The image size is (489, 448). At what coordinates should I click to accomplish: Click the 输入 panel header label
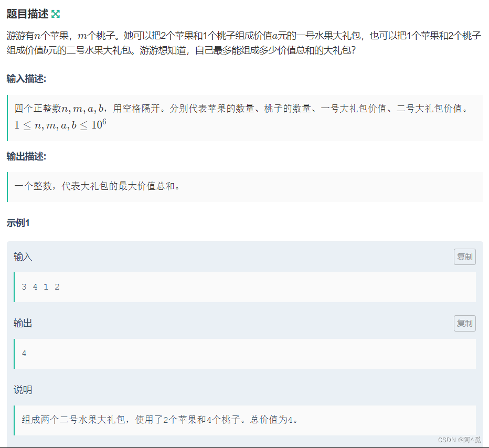click(x=23, y=257)
